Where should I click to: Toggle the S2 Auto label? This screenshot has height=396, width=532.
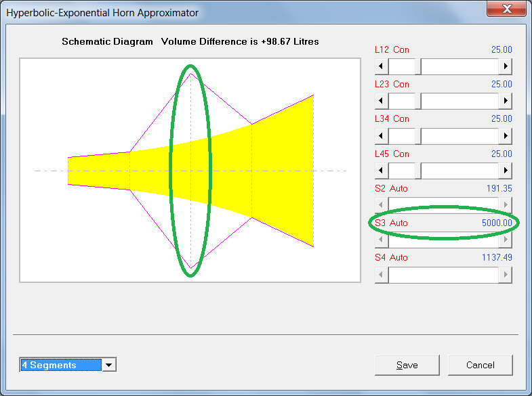pos(391,188)
